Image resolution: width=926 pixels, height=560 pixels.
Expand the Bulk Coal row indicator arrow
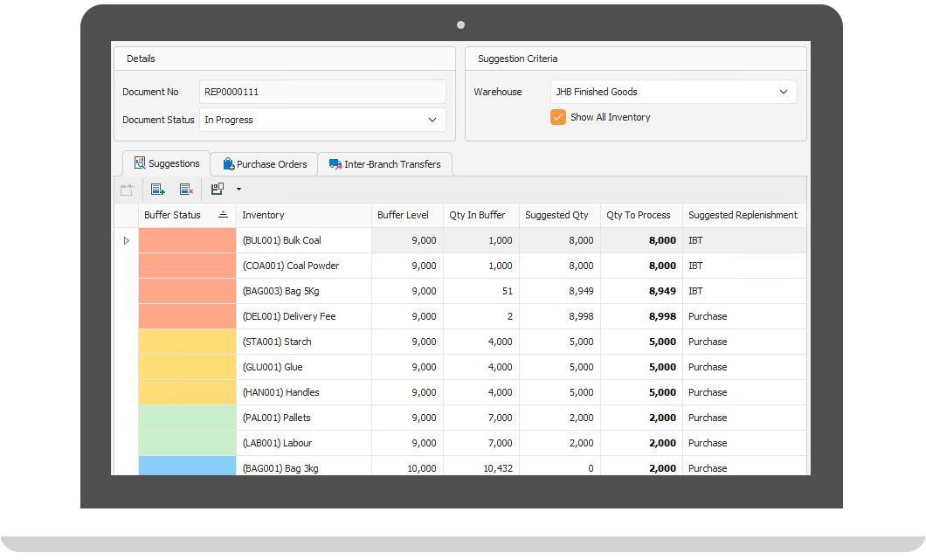126,240
